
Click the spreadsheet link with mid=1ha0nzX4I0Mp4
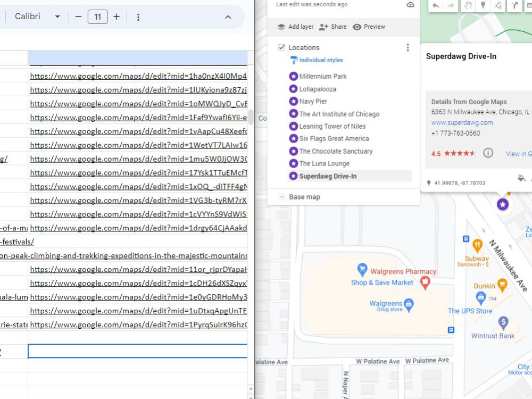coord(138,76)
